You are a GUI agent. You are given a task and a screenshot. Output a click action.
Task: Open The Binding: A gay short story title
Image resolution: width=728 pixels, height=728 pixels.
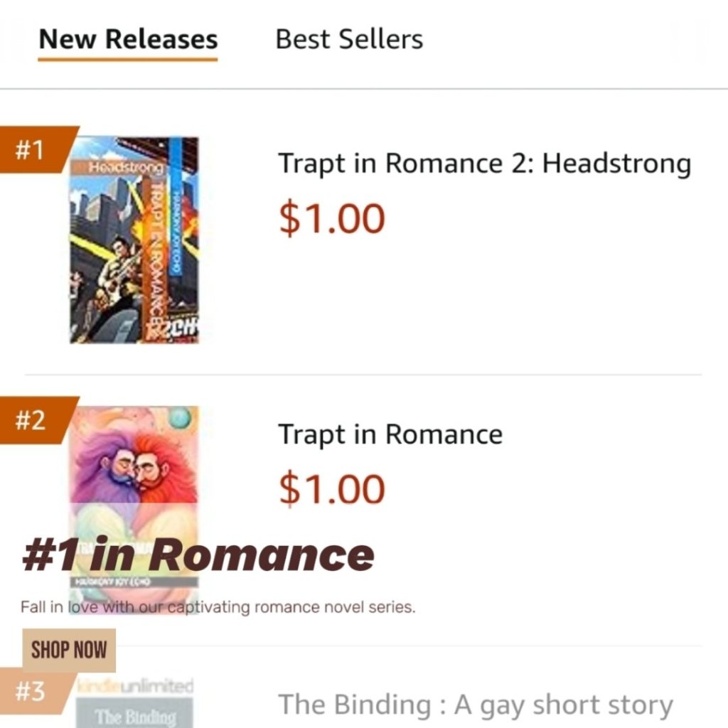click(475, 705)
